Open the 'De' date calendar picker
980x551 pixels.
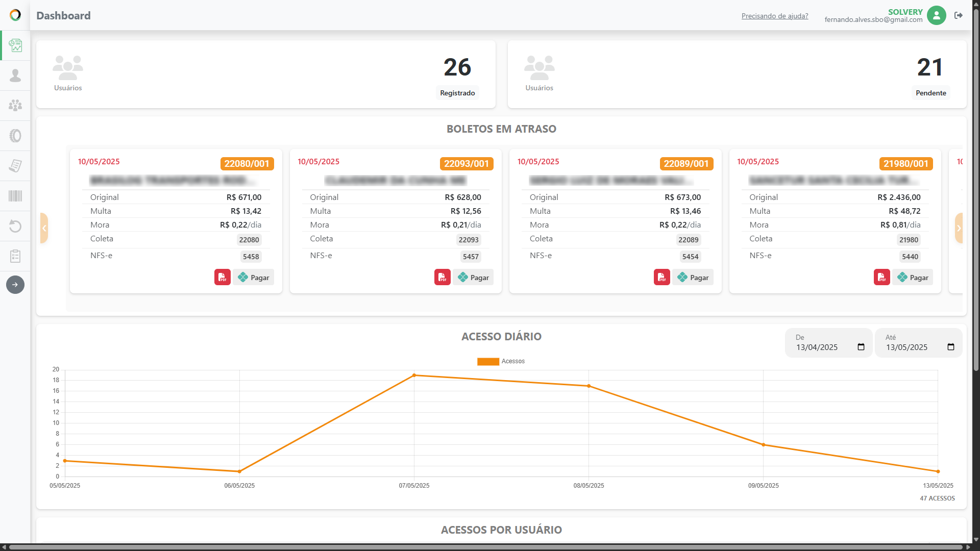pyautogui.click(x=861, y=347)
